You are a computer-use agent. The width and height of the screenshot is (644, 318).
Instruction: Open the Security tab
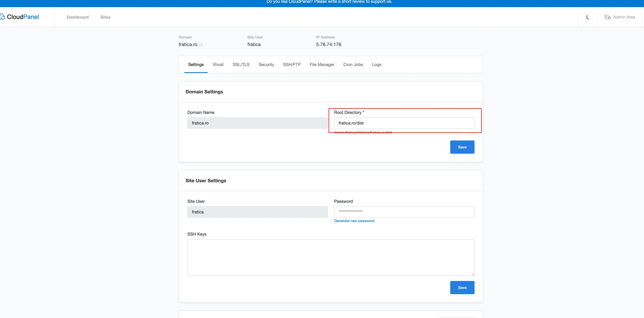(x=266, y=65)
